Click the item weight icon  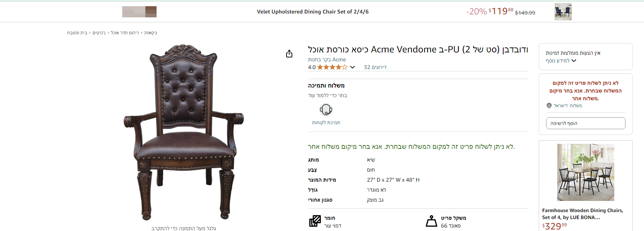coord(431,221)
